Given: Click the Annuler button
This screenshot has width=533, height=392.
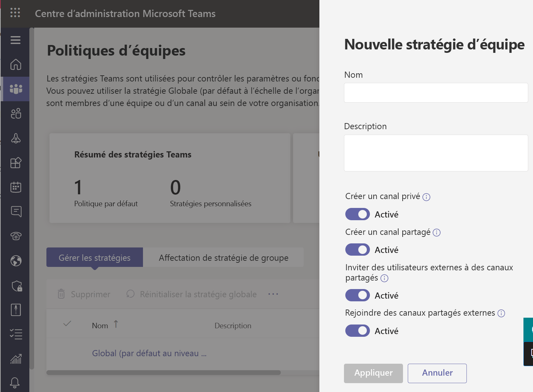Looking at the screenshot, I should point(437,373).
